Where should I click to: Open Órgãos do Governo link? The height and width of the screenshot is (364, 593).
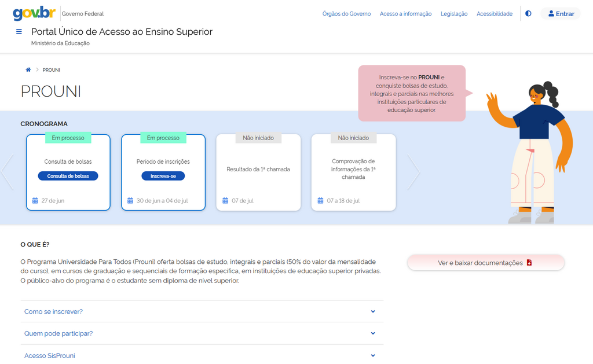click(346, 14)
